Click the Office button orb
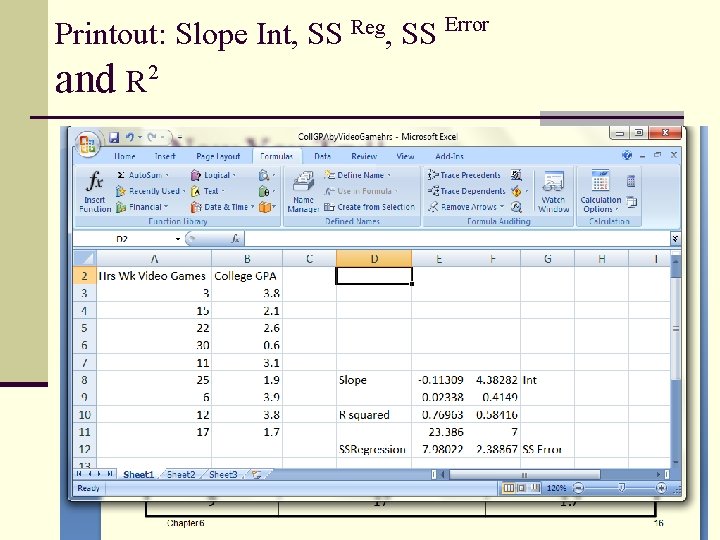720x540 pixels. click(87, 143)
